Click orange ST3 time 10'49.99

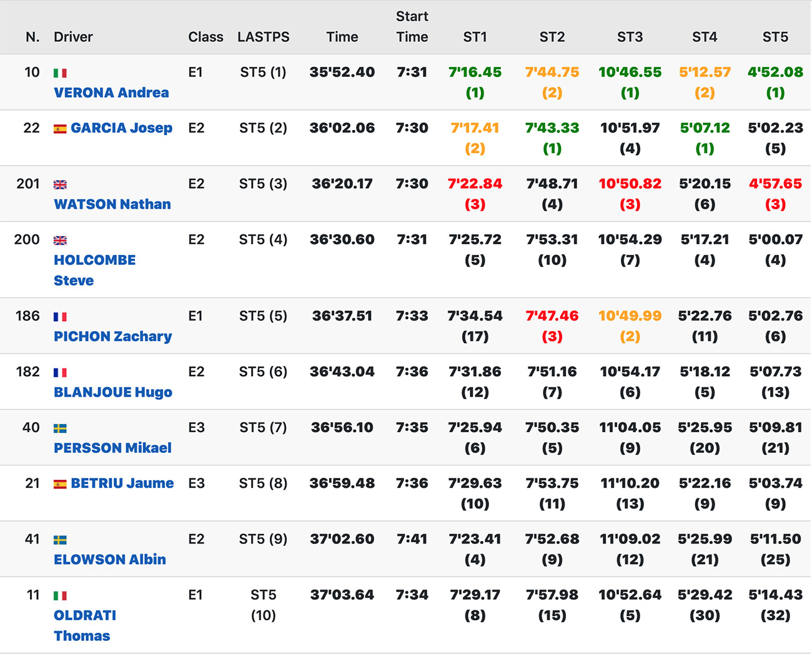(x=630, y=315)
